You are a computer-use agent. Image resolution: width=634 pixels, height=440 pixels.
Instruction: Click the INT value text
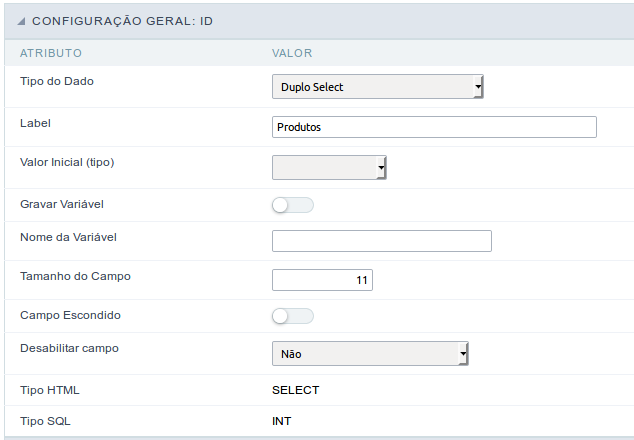(x=281, y=421)
